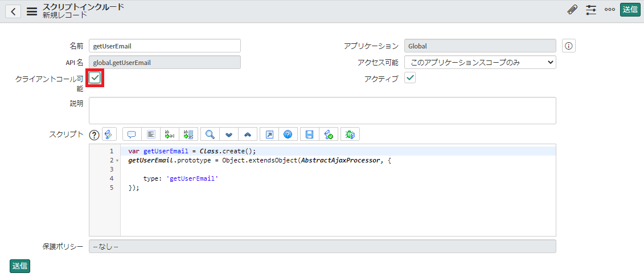This screenshot has height=277, width=644.
Task: Click the 保護ポリシー label
Action: click(x=63, y=247)
